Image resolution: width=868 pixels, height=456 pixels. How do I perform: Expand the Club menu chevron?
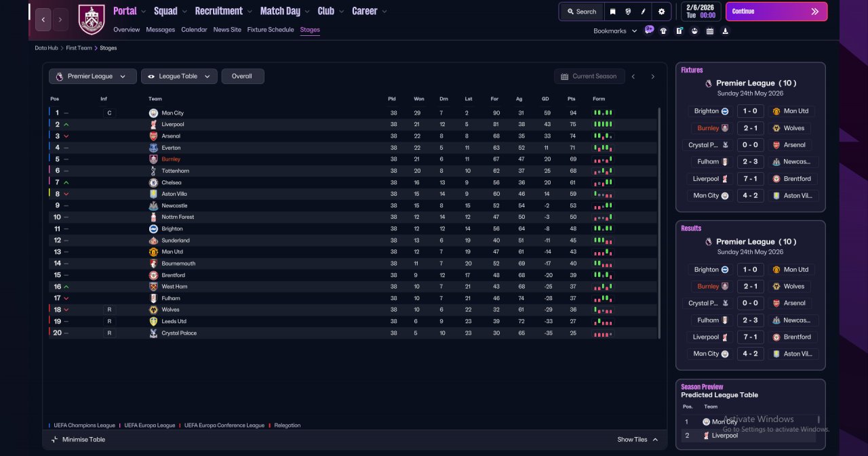point(341,12)
